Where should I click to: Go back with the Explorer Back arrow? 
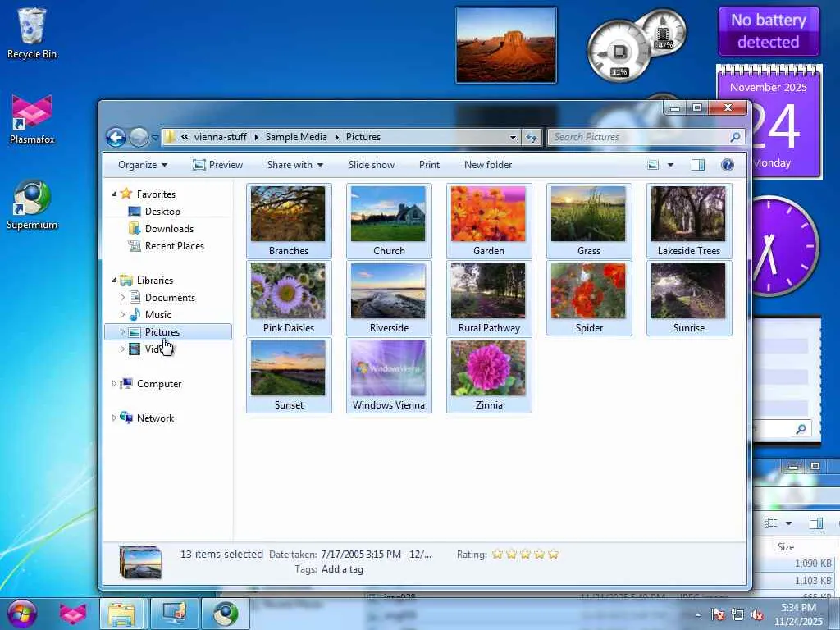coord(116,137)
